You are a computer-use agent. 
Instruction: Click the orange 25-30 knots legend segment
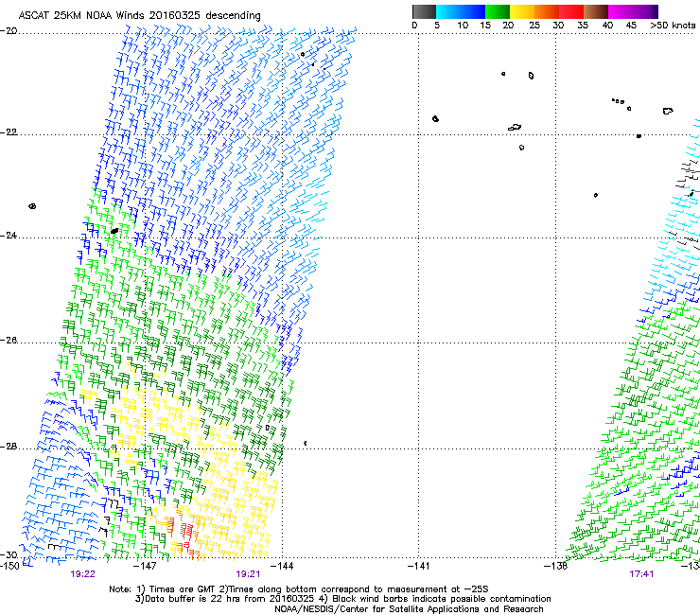[547, 11]
